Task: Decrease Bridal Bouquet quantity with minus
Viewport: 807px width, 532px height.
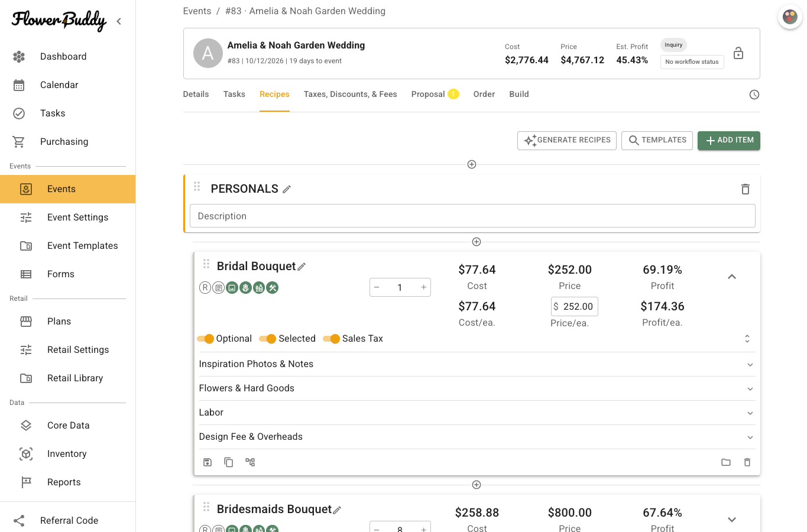Action: tap(377, 287)
